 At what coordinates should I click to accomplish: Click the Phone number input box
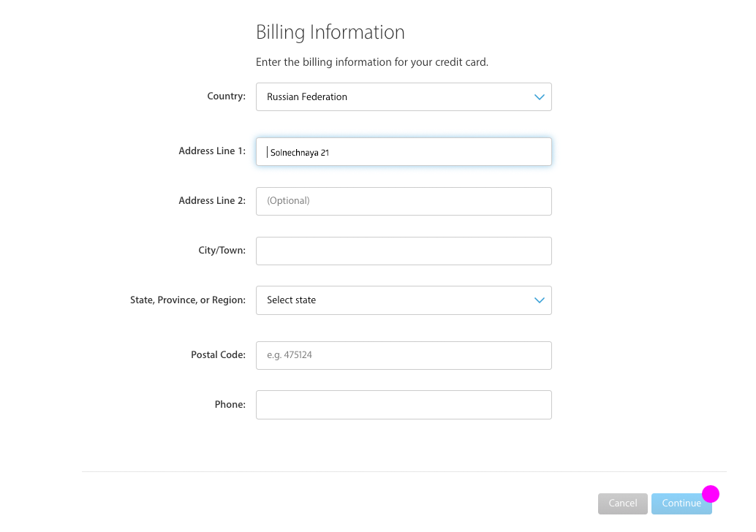point(404,405)
